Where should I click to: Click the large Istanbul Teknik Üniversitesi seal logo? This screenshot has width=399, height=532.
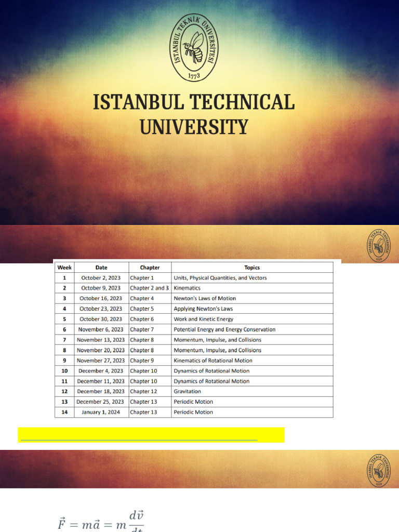pos(194,47)
